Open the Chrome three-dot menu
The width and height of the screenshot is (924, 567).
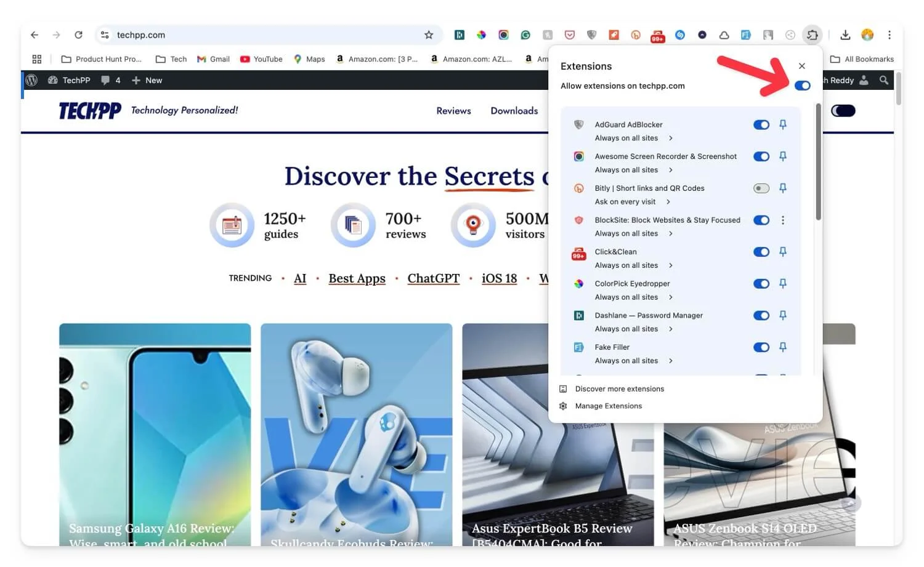point(890,35)
